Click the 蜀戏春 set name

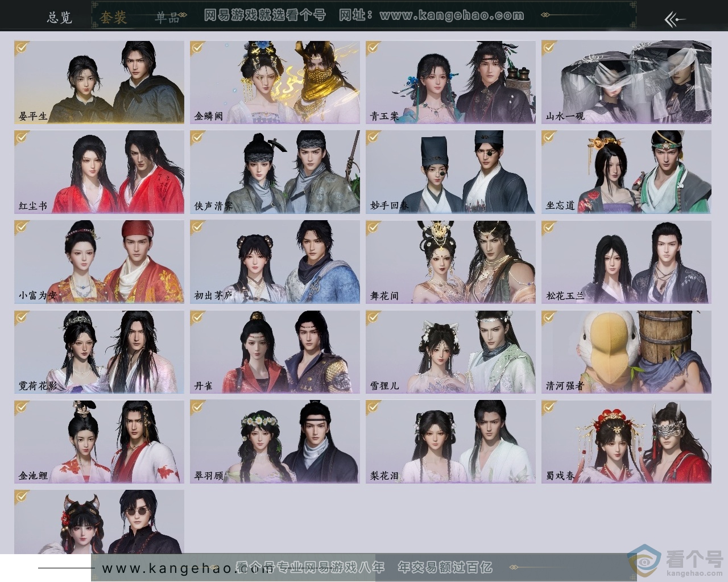(x=560, y=476)
